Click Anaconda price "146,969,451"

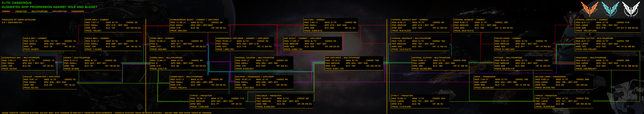[x=590, y=69]
